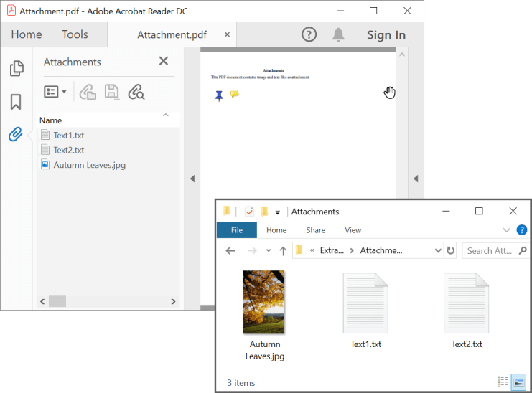The image size is (532, 393).
Task: Open Acrobat Help question mark icon
Action: pyautogui.click(x=309, y=34)
